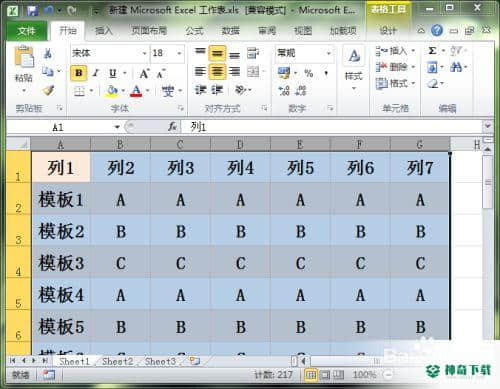500x389 pixels.
Task: Click the text orientation icon
Action: [241, 90]
